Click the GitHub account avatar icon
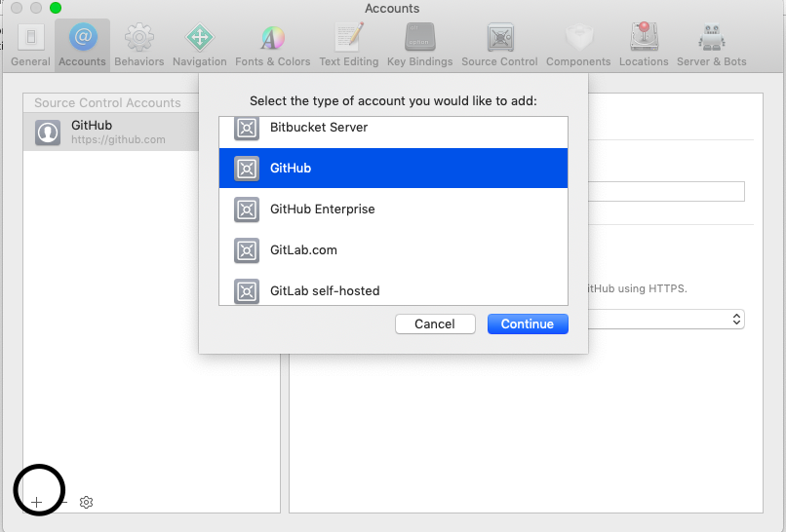 [48, 133]
